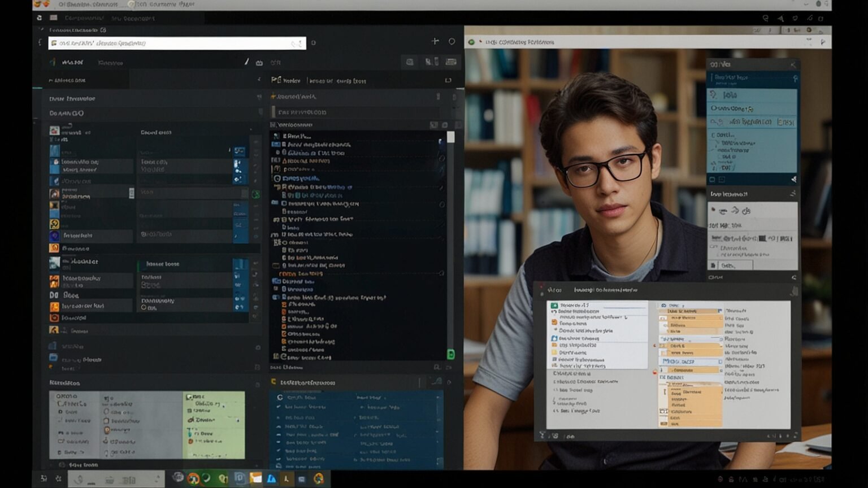Expand the first blue folder node in the tree
This screenshot has width=868, height=488.
coord(276,145)
